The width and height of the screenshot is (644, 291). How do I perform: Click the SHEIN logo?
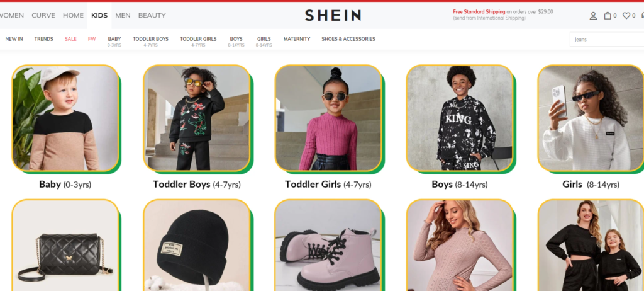(x=333, y=16)
